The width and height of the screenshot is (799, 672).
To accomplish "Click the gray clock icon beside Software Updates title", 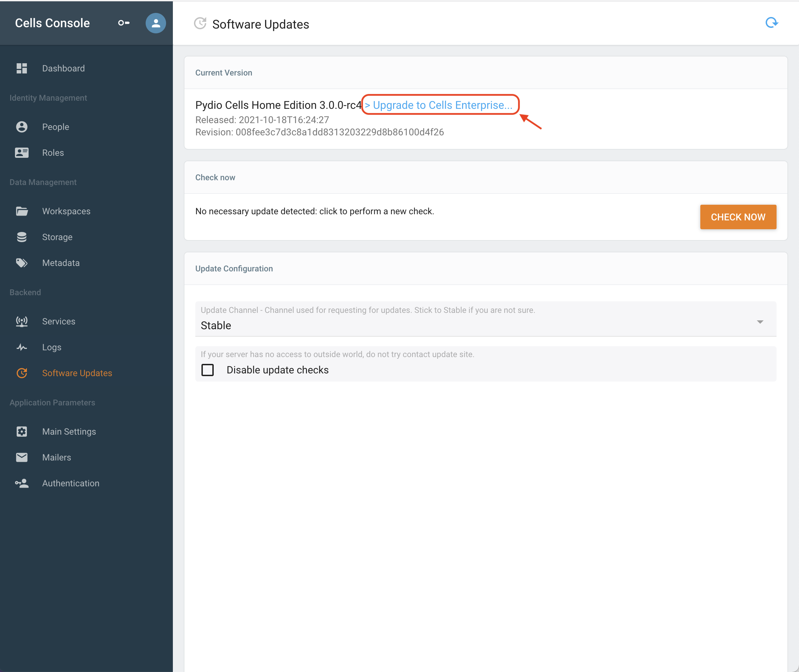I will click(200, 23).
